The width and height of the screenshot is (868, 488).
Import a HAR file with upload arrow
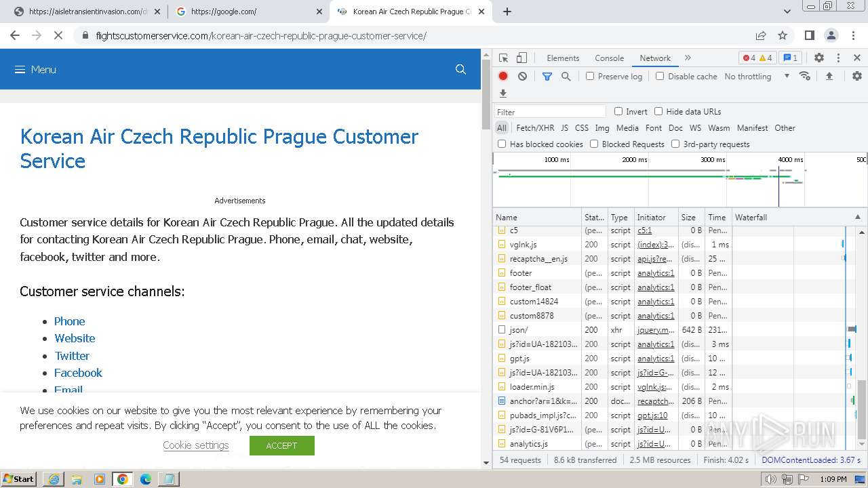[x=829, y=76]
